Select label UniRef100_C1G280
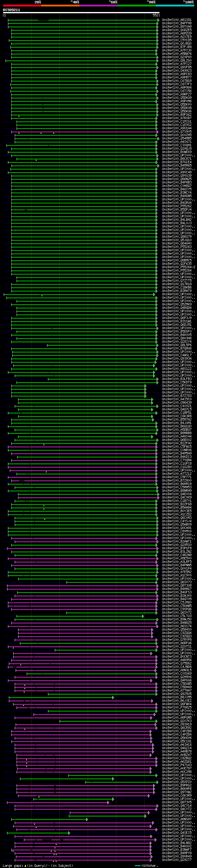Image resolution: width=197 pixels, height=868 pixels. point(176,467)
